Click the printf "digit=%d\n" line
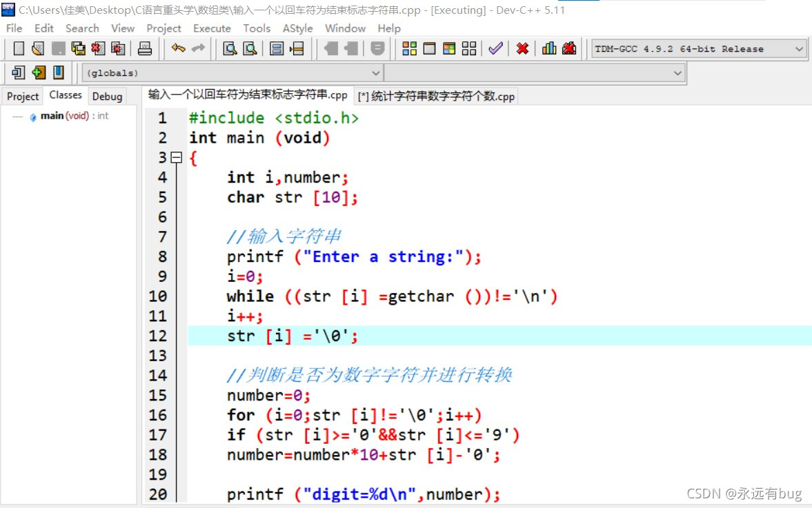This screenshot has width=812, height=508. (364, 494)
